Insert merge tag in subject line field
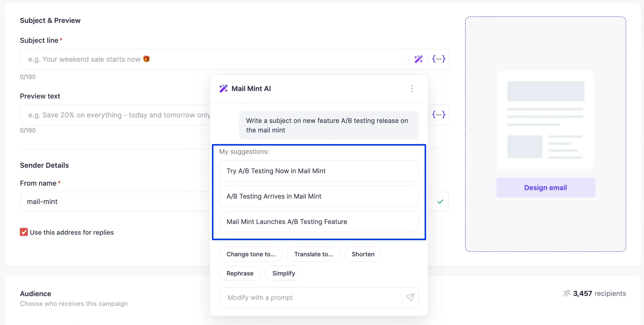The width and height of the screenshot is (644, 325). click(x=439, y=59)
